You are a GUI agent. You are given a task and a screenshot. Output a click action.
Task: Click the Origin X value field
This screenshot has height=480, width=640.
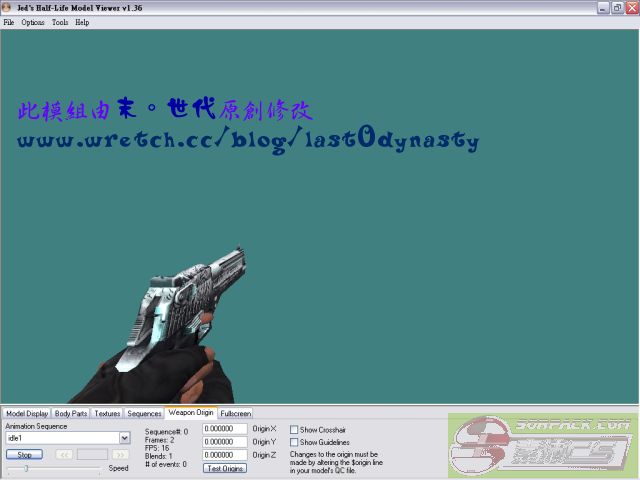[224, 429]
